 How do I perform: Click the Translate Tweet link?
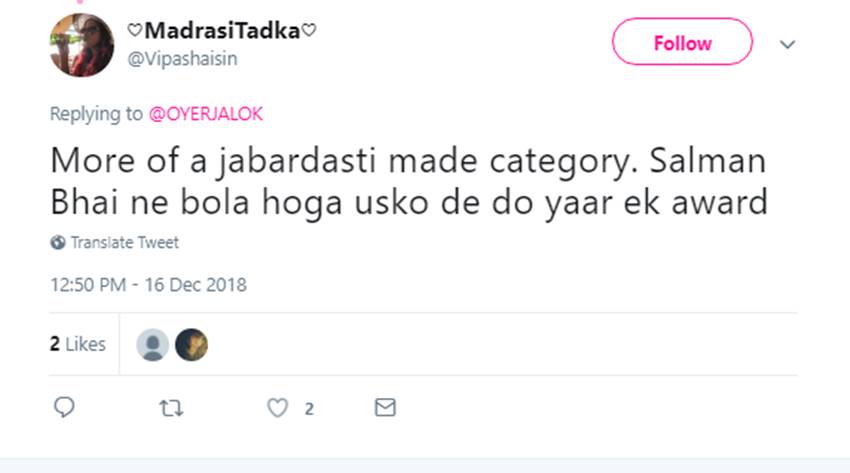(x=124, y=242)
